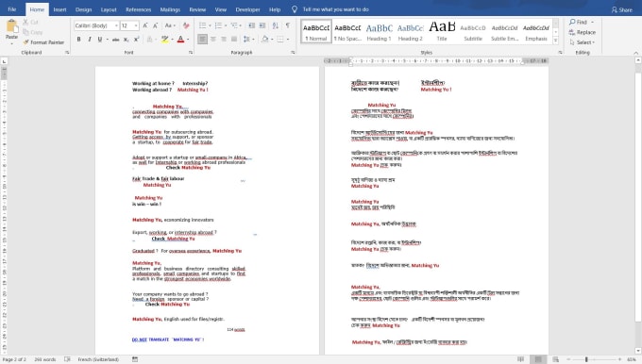Image resolution: width=642 pixels, height=364 pixels.
Task: Clear all formatting with eraser icon
Action: 186,25
